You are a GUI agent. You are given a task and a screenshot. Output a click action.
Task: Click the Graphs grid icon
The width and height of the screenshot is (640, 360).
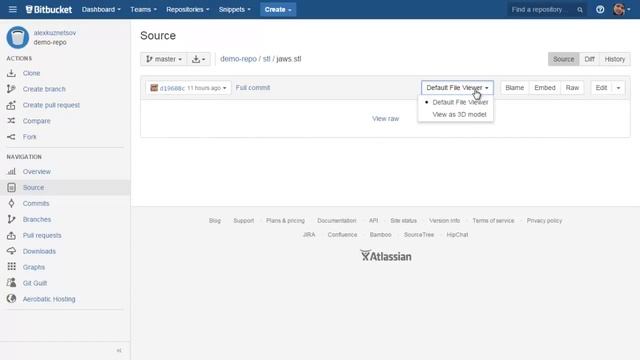(x=11, y=267)
